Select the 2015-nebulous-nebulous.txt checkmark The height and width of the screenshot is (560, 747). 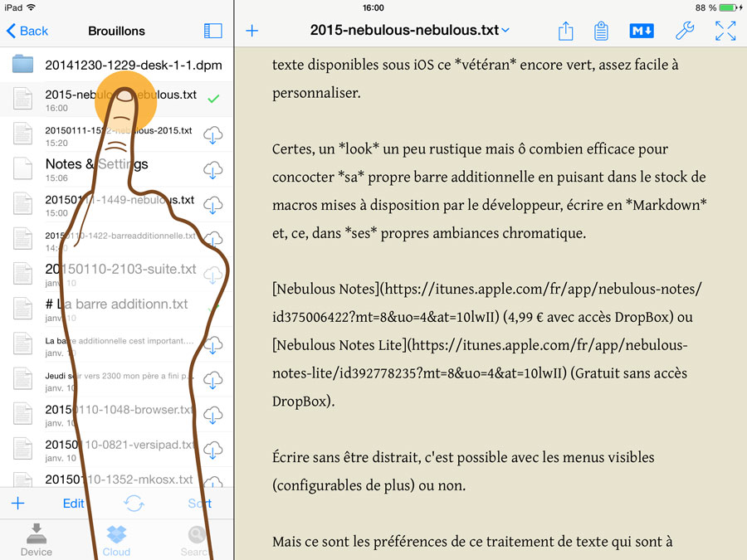click(213, 99)
